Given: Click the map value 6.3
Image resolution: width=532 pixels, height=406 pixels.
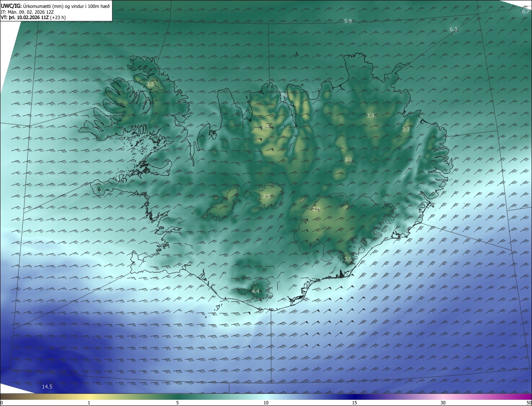Looking at the screenshot, I should pos(453,29).
